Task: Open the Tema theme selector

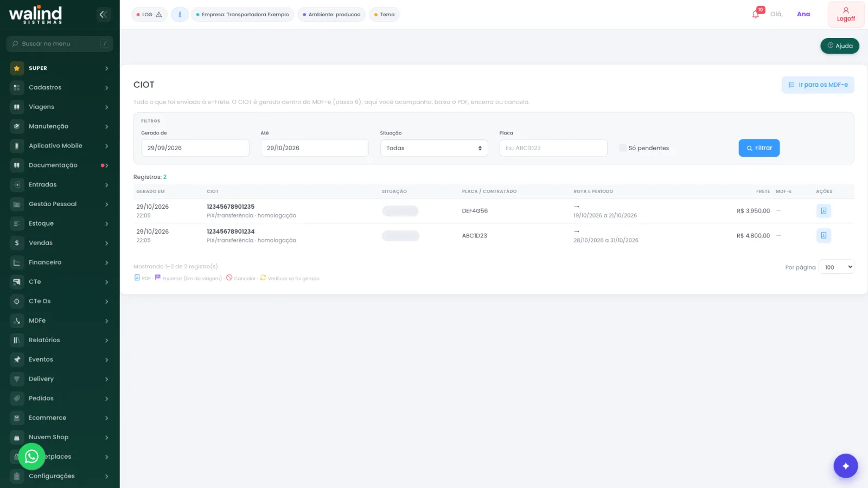Action: pyautogui.click(x=384, y=15)
